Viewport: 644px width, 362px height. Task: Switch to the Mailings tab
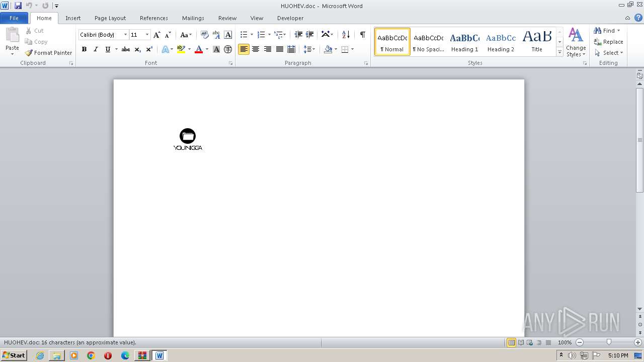pyautogui.click(x=193, y=18)
